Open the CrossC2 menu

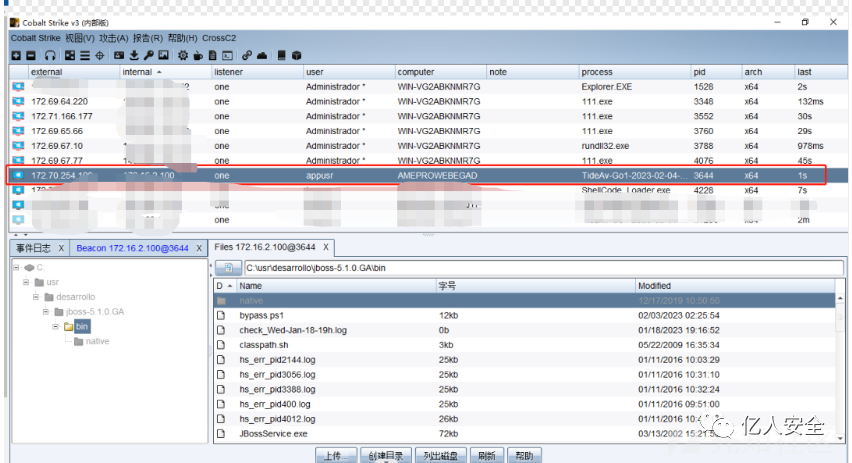[219, 38]
